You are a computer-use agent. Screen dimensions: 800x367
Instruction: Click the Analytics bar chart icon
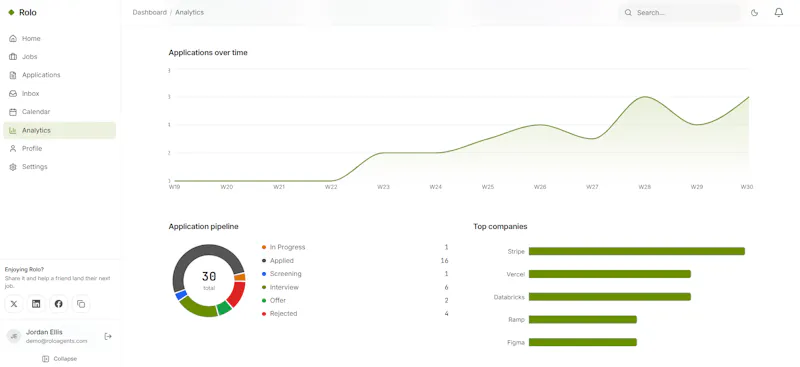pyautogui.click(x=13, y=130)
